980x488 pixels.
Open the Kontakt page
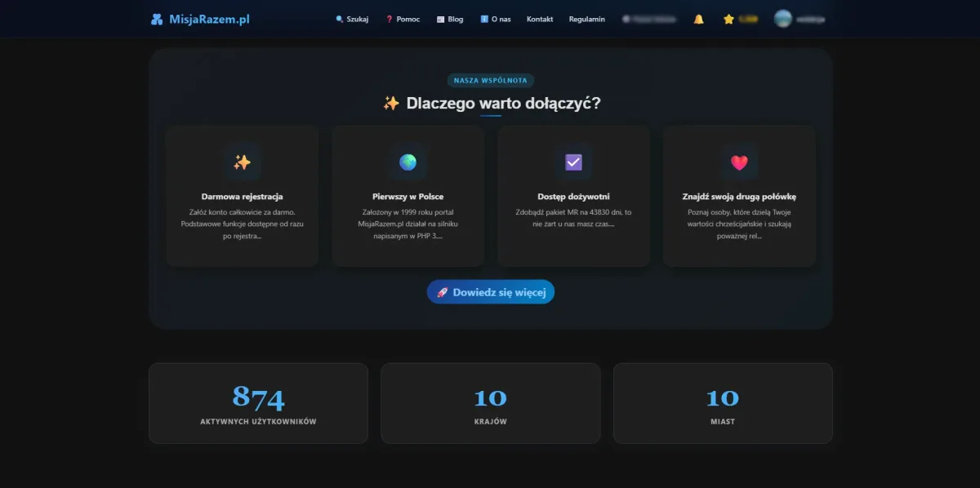pos(540,20)
